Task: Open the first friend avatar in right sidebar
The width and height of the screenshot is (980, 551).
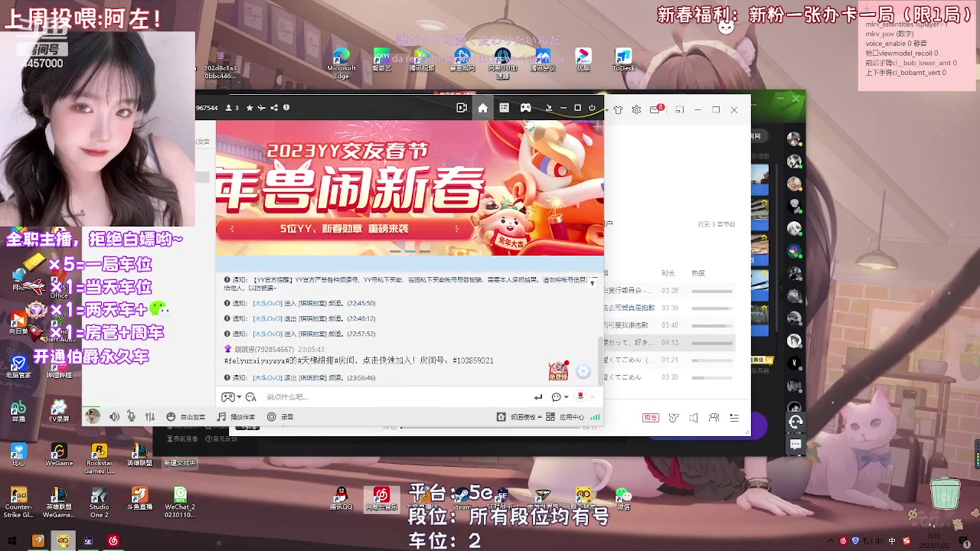Action: (x=795, y=139)
